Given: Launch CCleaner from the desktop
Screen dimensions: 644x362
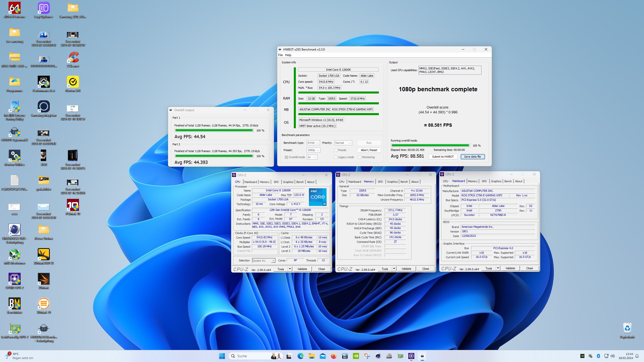Looking at the screenshot, I should click(x=73, y=60).
